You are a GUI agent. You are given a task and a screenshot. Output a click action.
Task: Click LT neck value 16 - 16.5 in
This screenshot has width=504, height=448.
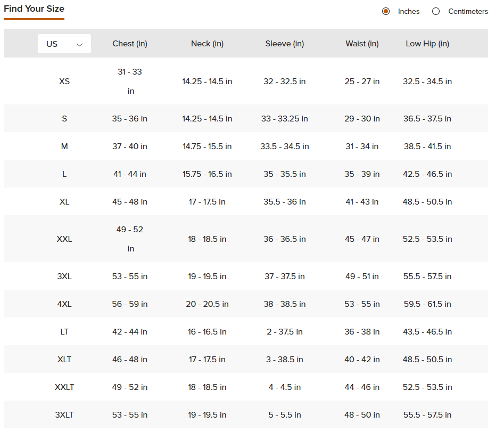point(208,331)
